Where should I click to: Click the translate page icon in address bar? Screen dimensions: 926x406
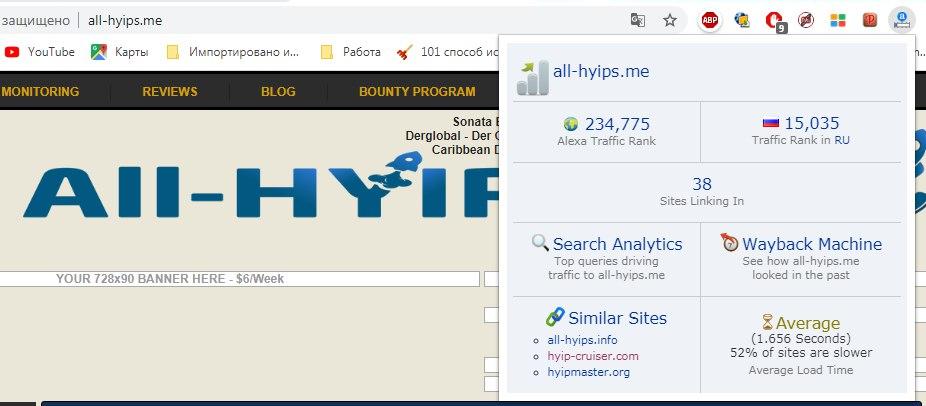tap(637, 20)
